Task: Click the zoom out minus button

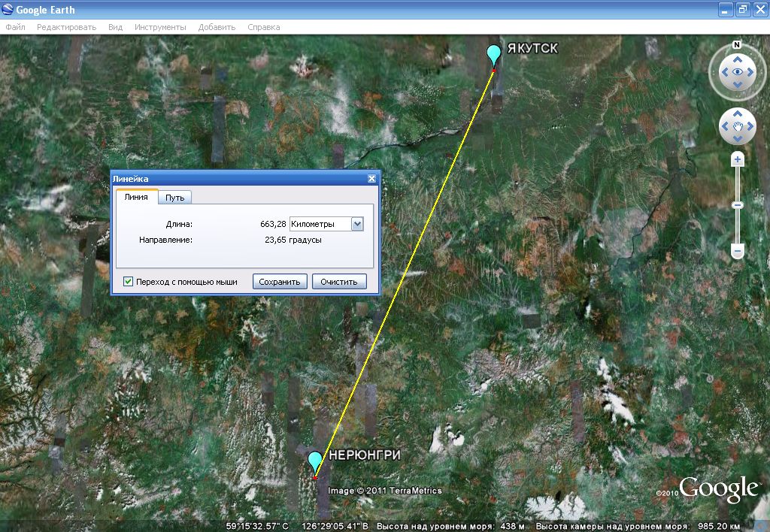Action: (738, 250)
